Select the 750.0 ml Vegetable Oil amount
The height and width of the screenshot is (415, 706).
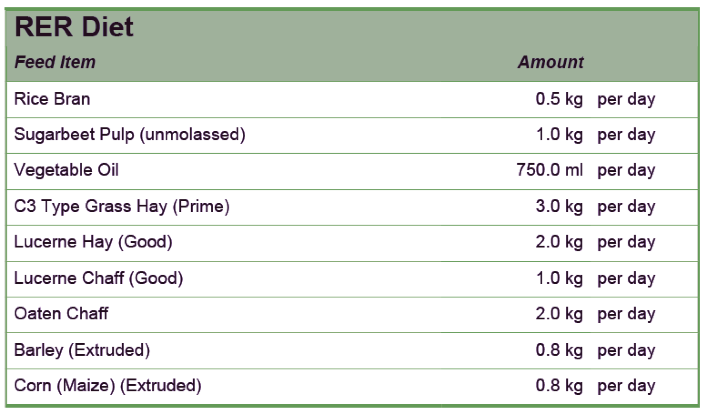(549, 170)
